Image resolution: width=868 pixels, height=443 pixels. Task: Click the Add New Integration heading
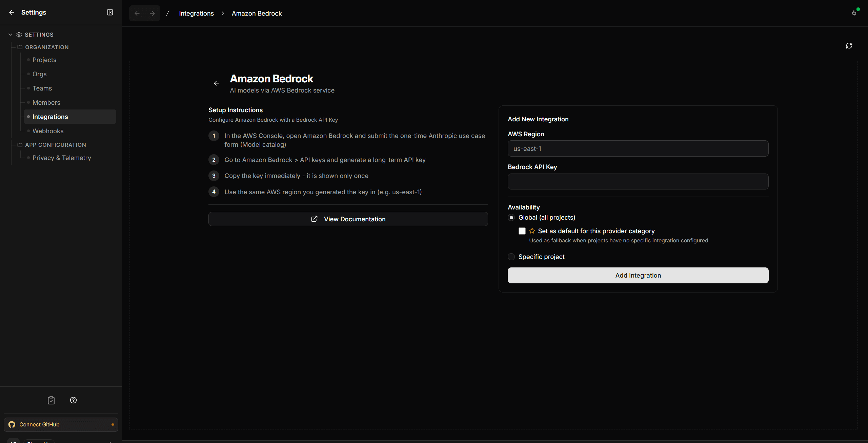click(538, 119)
